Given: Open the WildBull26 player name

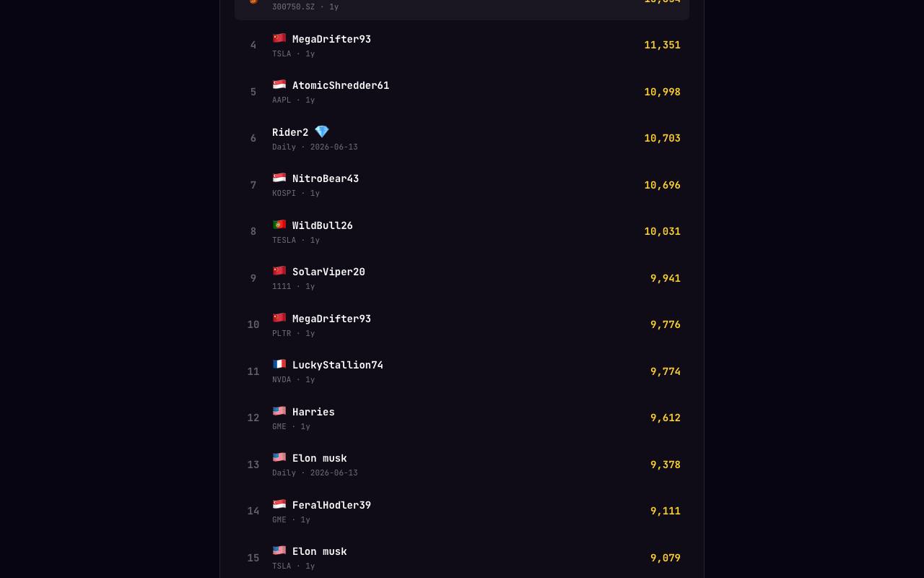Looking at the screenshot, I should click(323, 225).
